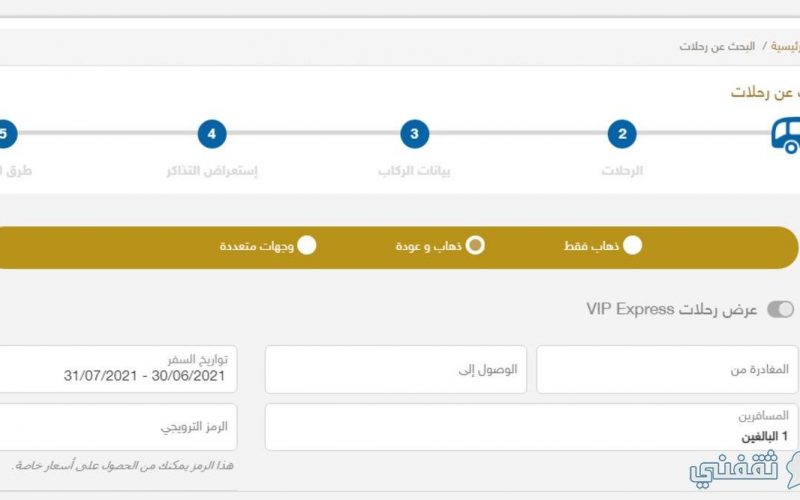Open the الوصول إلى arrival field
The width and height of the screenshot is (800, 500).
pyautogui.click(x=396, y=369)
